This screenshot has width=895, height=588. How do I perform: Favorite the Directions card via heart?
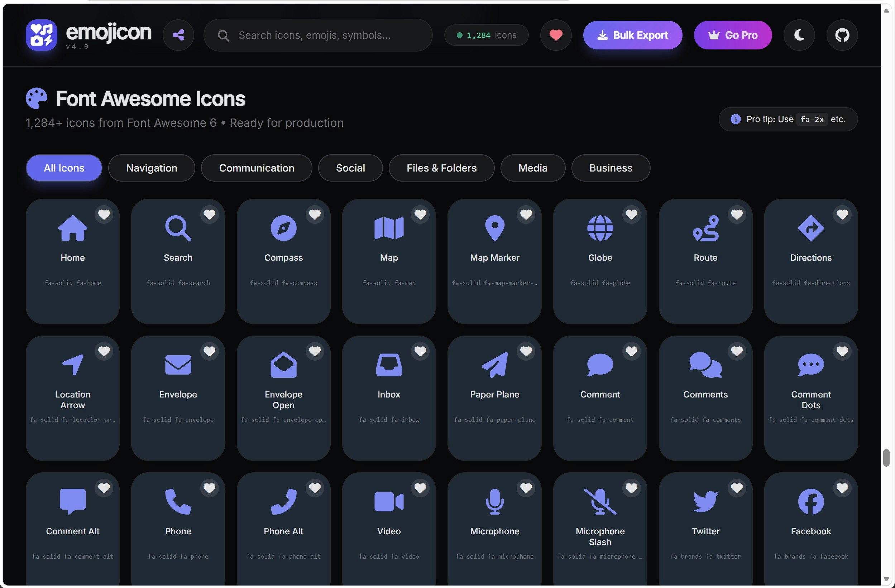(842, 214)
